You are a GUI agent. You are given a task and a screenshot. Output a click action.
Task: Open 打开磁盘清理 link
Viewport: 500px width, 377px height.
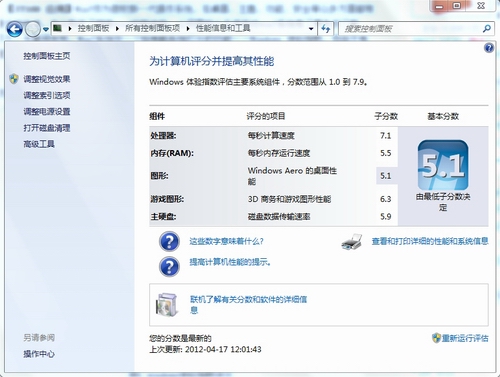tap(47, 128)
